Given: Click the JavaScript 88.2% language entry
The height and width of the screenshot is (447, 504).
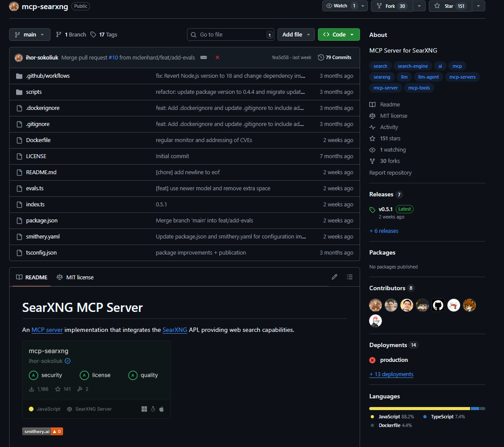Looking at the screenshot, I should [393, 417].
